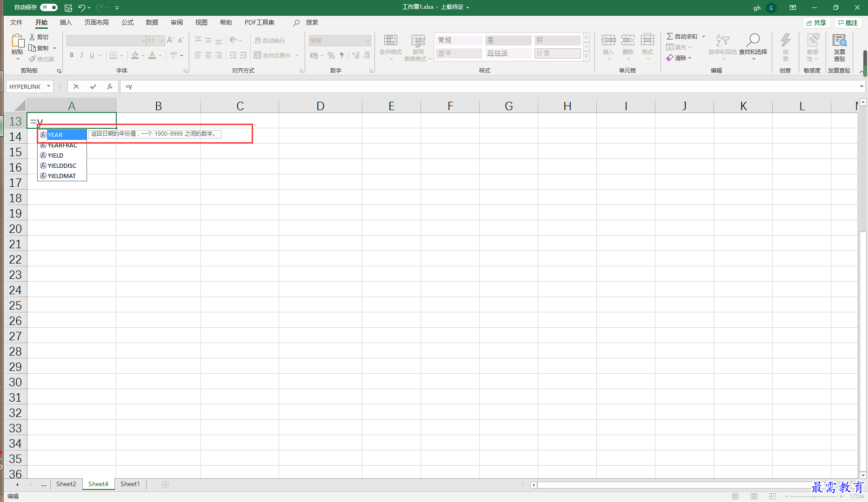Click the AutoSum sigma icon

coord(670,36)
